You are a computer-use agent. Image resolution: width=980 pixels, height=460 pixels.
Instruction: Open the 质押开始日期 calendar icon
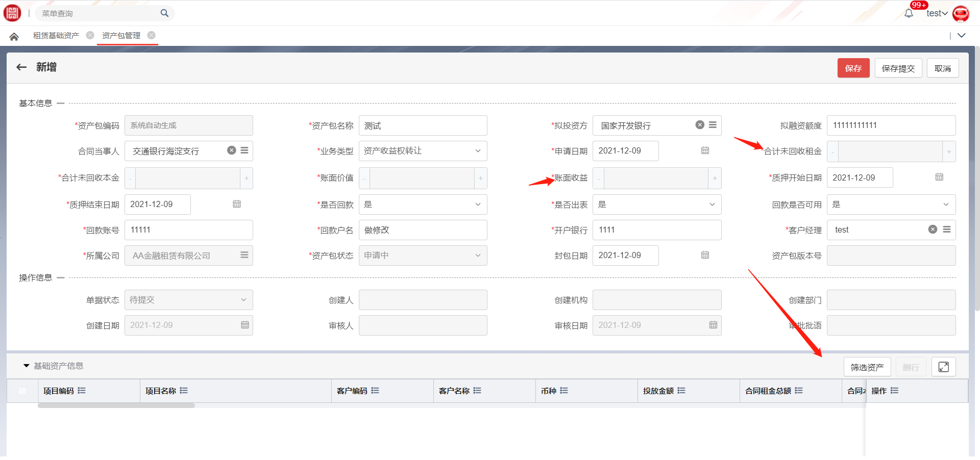point(939,177)
